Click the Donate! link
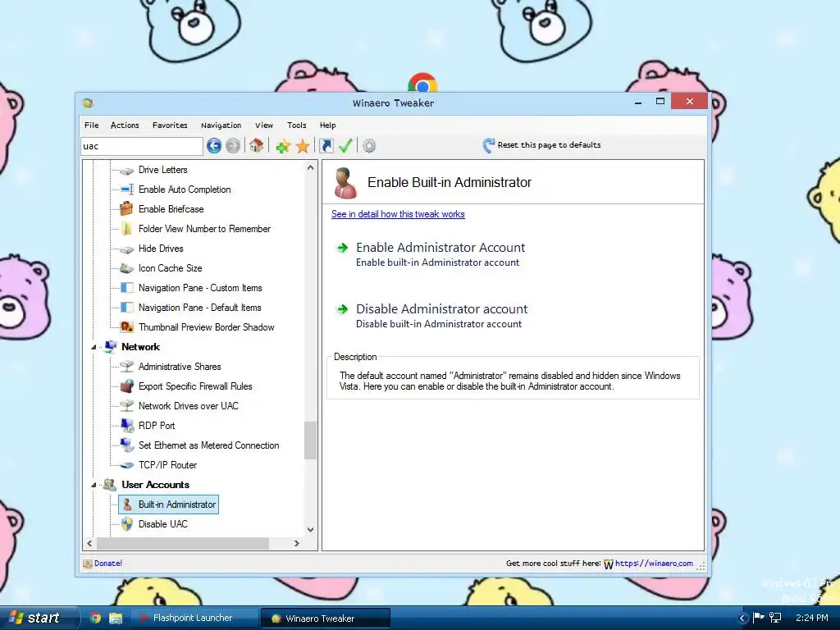This screenshot has width=840, height=630. coord(108,563)
